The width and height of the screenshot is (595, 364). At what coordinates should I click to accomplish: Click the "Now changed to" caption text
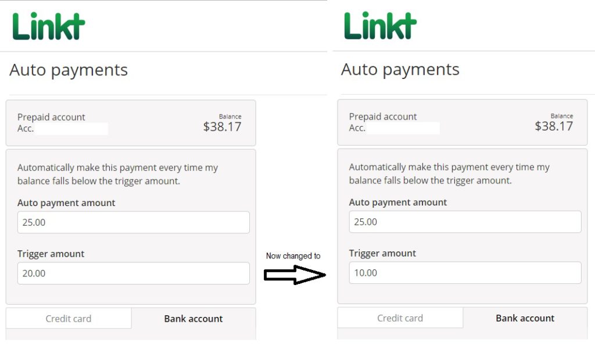293,256
